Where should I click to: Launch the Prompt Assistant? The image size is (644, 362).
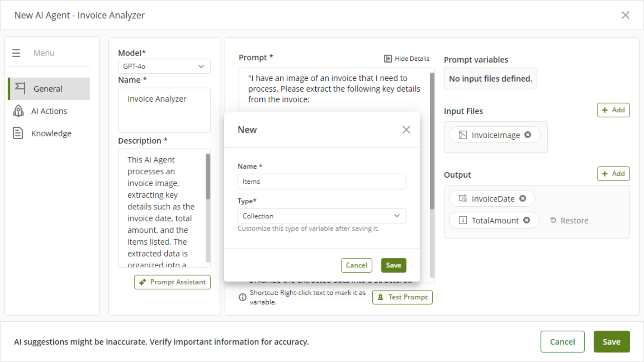tap(173, 282)
